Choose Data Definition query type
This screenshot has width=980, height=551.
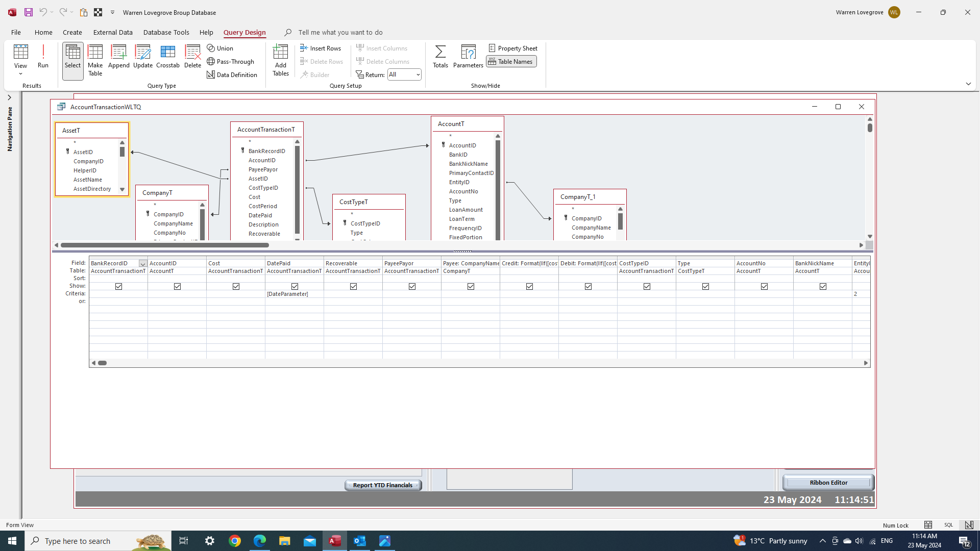coord(232,74)
